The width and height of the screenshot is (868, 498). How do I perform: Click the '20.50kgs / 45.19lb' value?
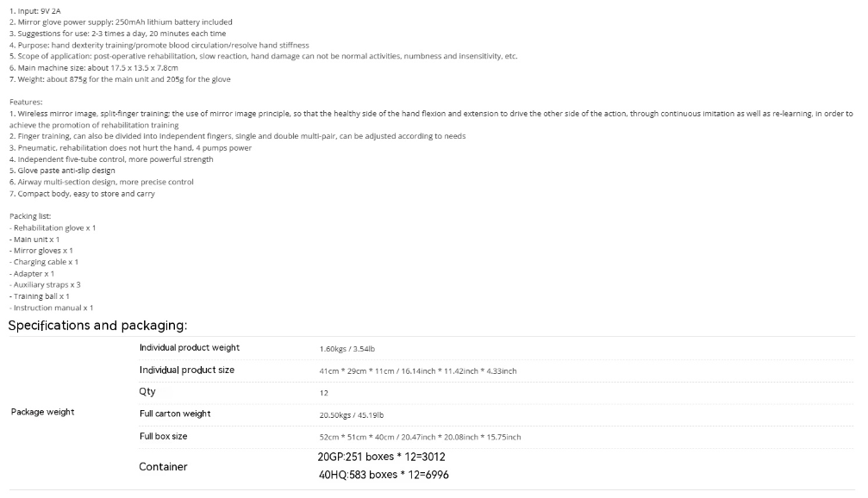pyautogui.click(x=352, y=415)
